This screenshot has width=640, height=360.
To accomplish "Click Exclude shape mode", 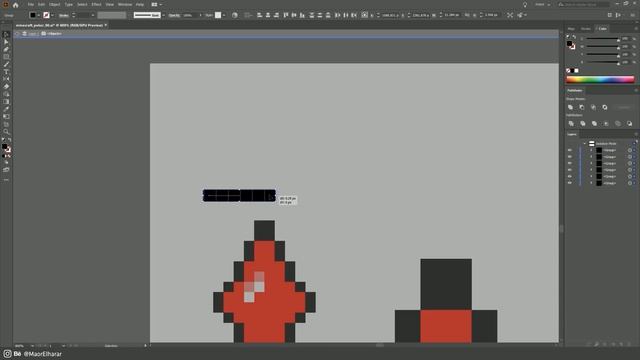I will 605,107.
